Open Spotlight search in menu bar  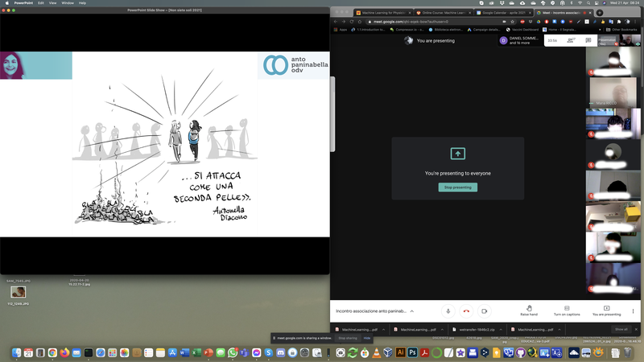tap(588, 3)
